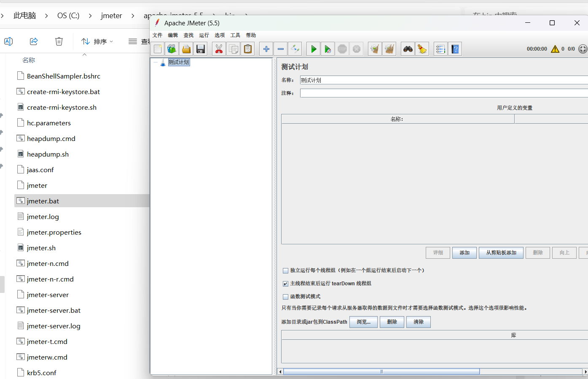Toggle 独立运行每个线程组 checkbox

click(x=285, y=271)
